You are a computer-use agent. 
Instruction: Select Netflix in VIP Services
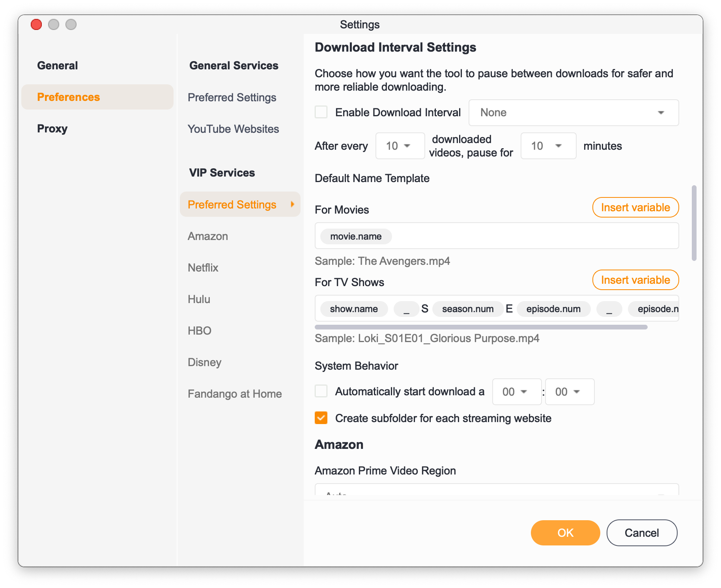pyautogui.click(x=203, y=268)
